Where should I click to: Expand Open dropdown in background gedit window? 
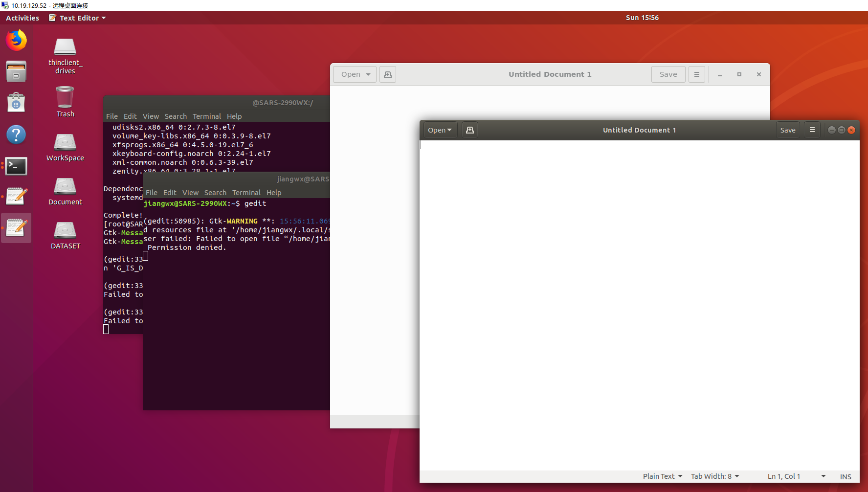coord(355,74)
